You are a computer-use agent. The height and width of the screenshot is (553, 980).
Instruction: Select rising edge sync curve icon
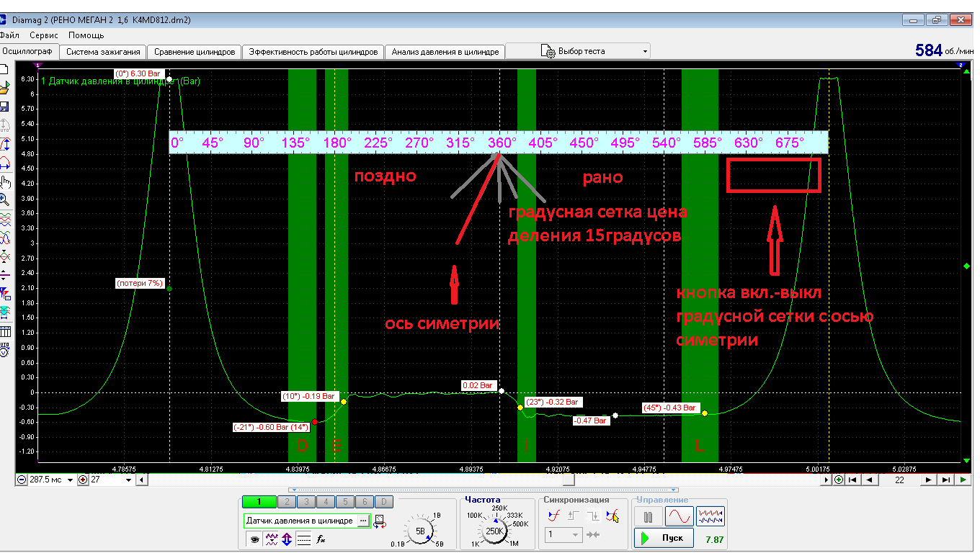(x=553, y=516)
